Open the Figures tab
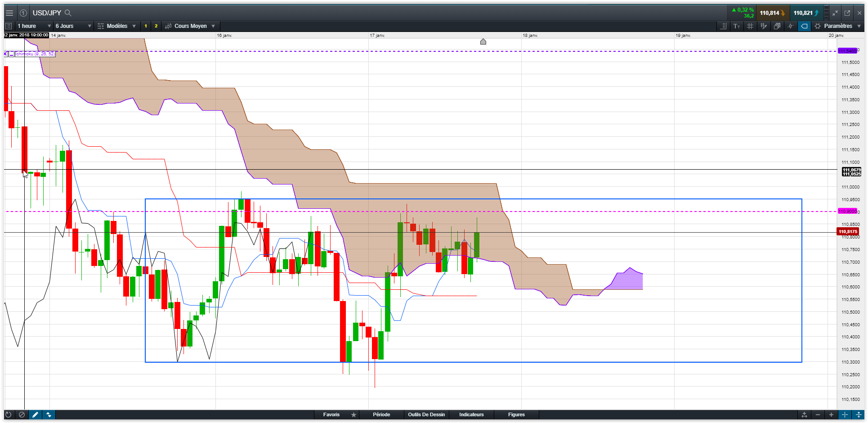The width and height of the screenshot is (868, 423). (516, 414)
